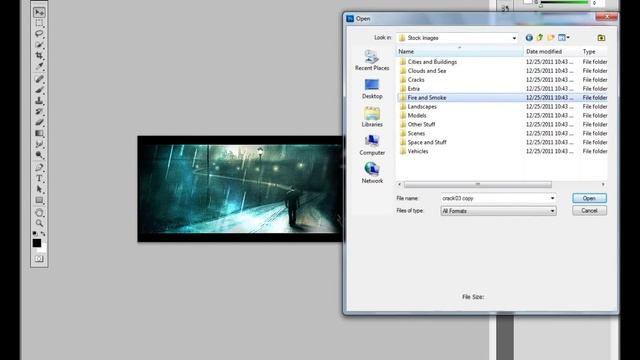This screenshot has width=640, height=360.
Task: Select the Eraser tool
Action: click(x=39, y=122)
